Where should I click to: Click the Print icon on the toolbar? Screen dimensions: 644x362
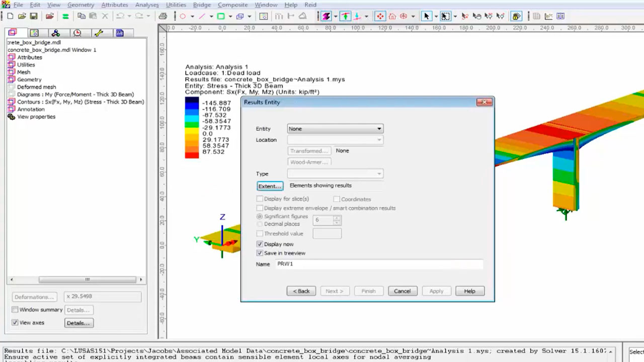click(162, 16)
